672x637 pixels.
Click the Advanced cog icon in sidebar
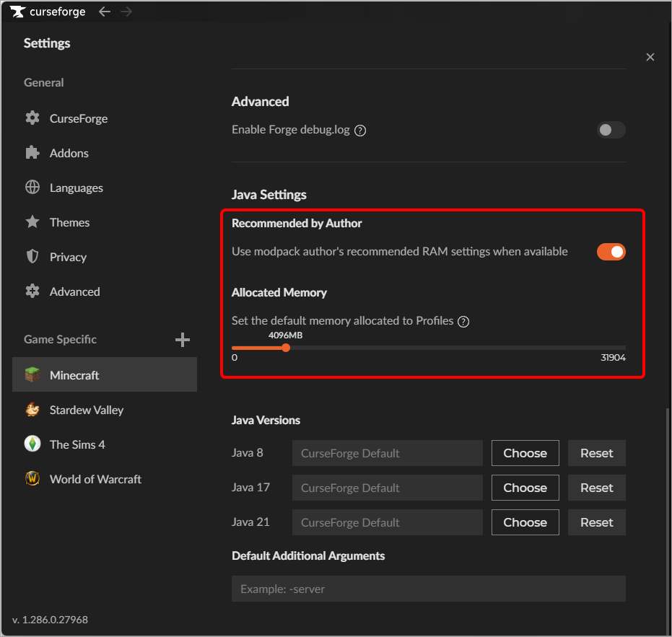32,291
